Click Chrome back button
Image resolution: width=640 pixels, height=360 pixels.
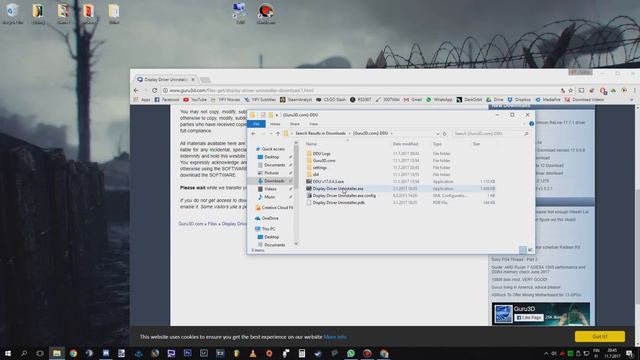[136, 90]
